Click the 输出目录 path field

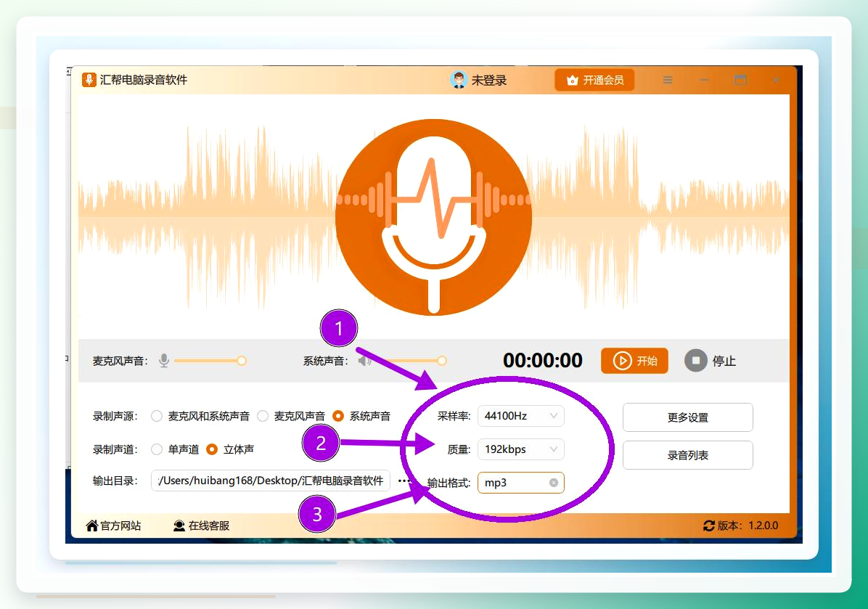(271, 481)
